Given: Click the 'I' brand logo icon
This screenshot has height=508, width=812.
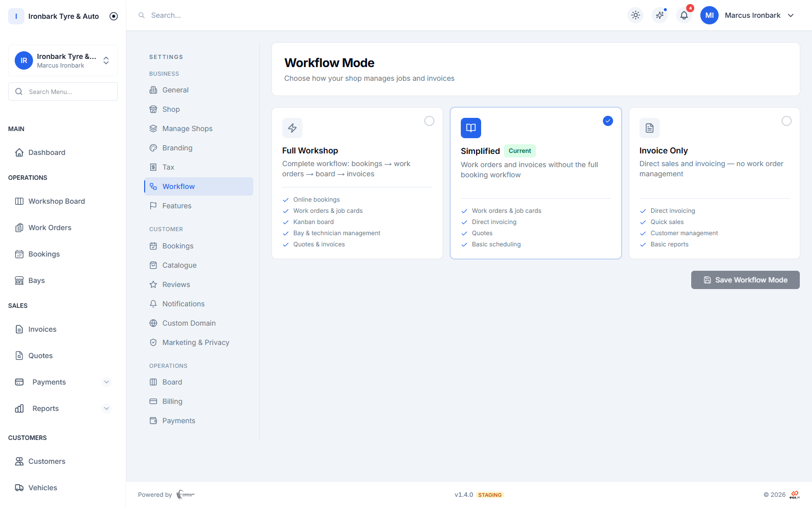Looking at the screenshot, I should pos(16,16).
